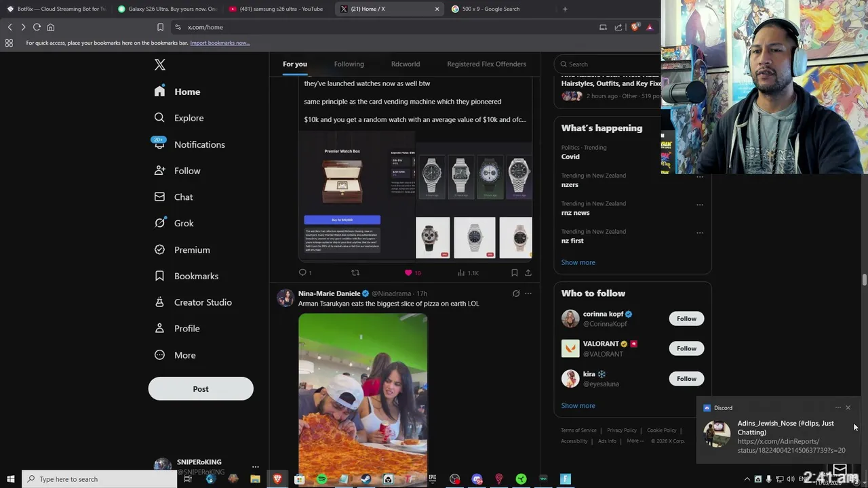The width and height of the screenshot is (868, 488).
Task: Share the watch box post
Action: 528,272
